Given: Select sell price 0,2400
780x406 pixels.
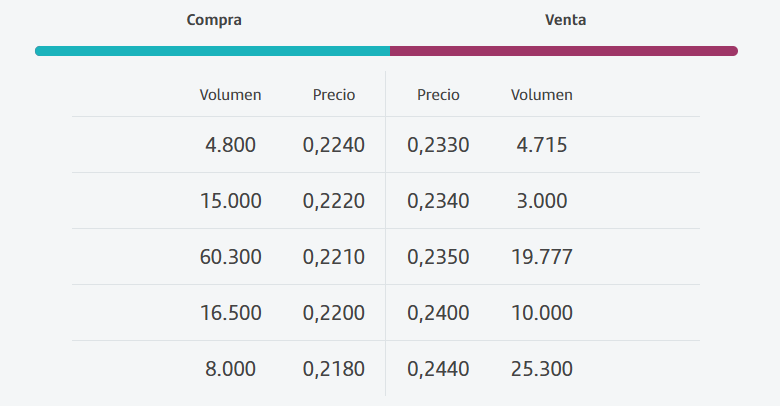Looking at the screenshot, I should click(x=438, y=313).
